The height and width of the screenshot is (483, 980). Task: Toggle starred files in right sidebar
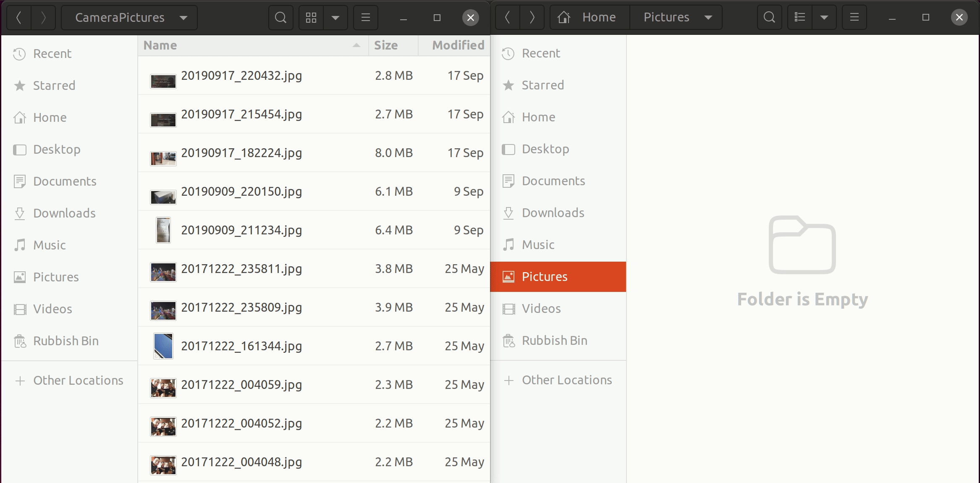[542, 84]
